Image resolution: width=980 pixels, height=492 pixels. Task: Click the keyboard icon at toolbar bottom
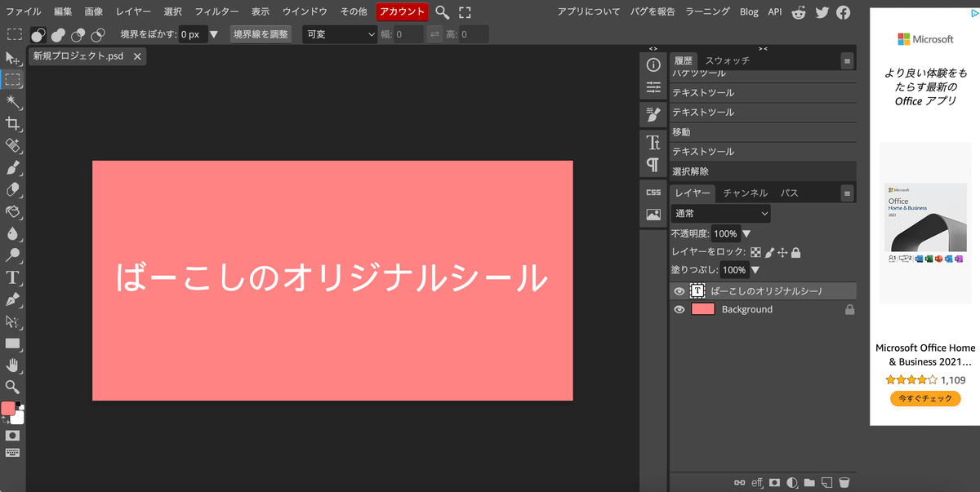pos(12,453)
